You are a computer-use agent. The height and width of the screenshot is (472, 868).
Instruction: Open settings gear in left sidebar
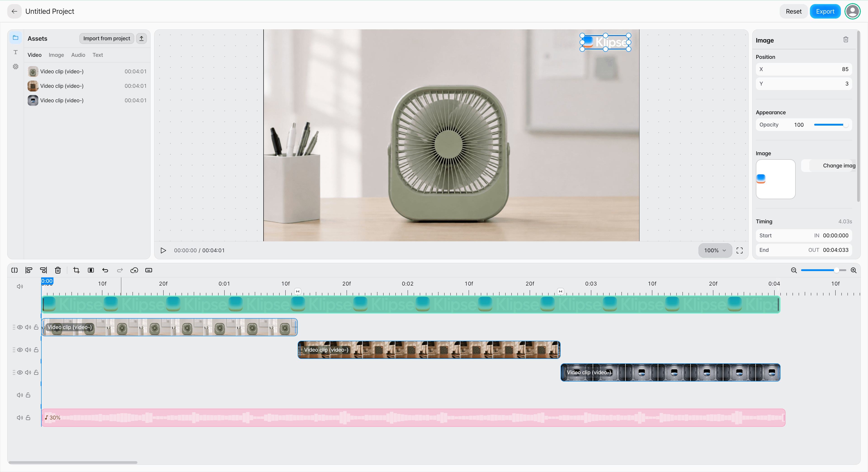[16, 67]
